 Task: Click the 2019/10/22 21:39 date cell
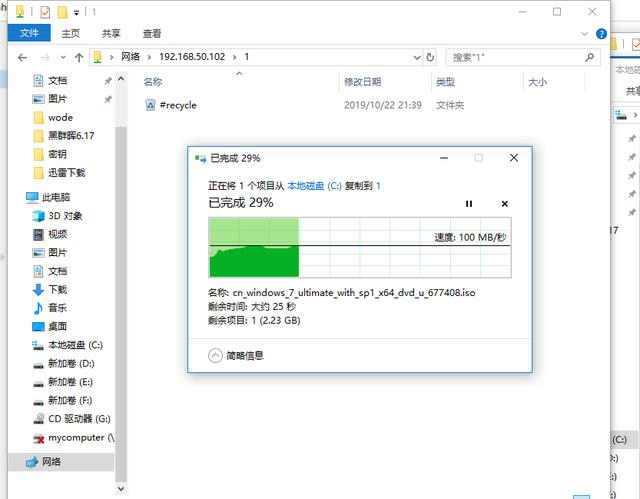382,105
